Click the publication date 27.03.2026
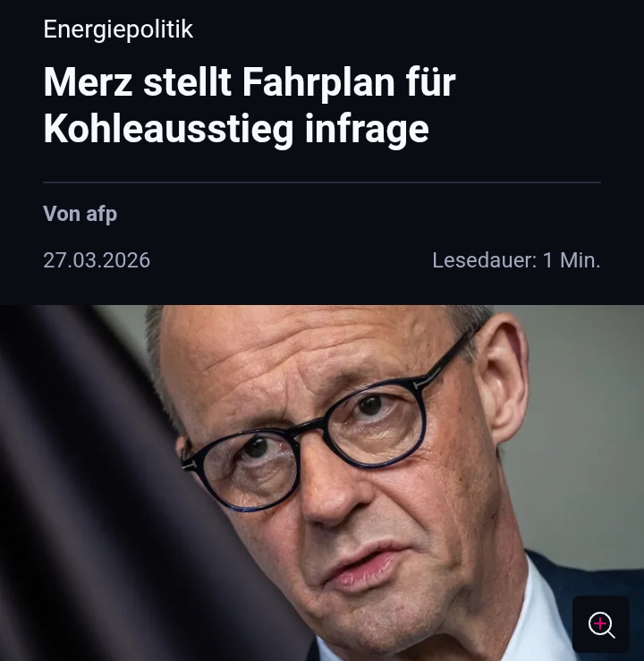644x661 pixels. click(x=97, y=260)
